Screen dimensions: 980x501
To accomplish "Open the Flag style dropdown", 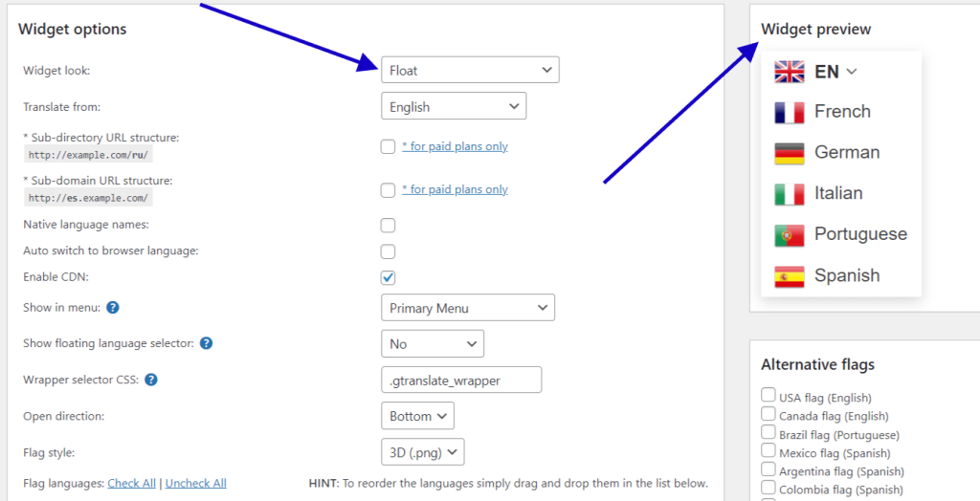I will coord(422,452).
